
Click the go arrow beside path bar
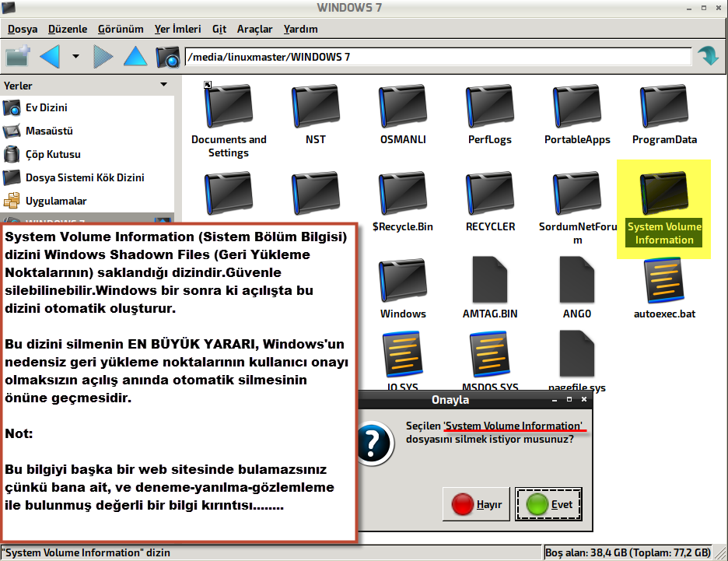(x=709, y=57)
